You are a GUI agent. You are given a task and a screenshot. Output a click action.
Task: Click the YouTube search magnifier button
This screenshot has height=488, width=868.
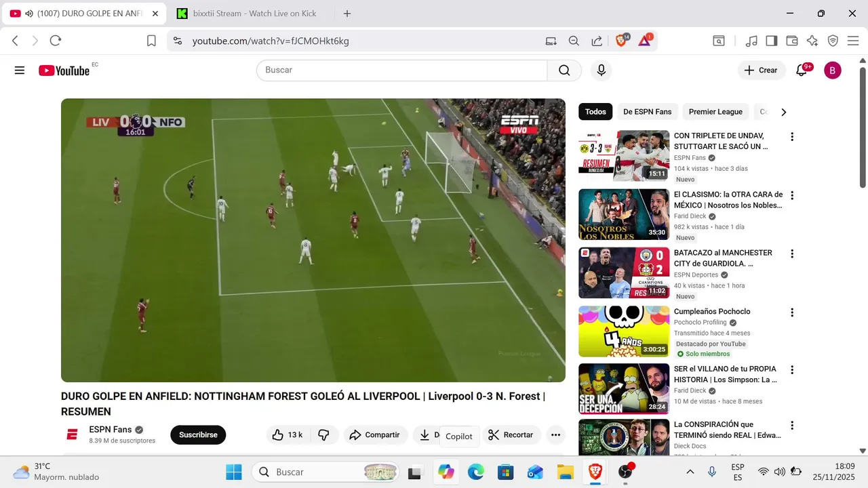click(564, 70)
